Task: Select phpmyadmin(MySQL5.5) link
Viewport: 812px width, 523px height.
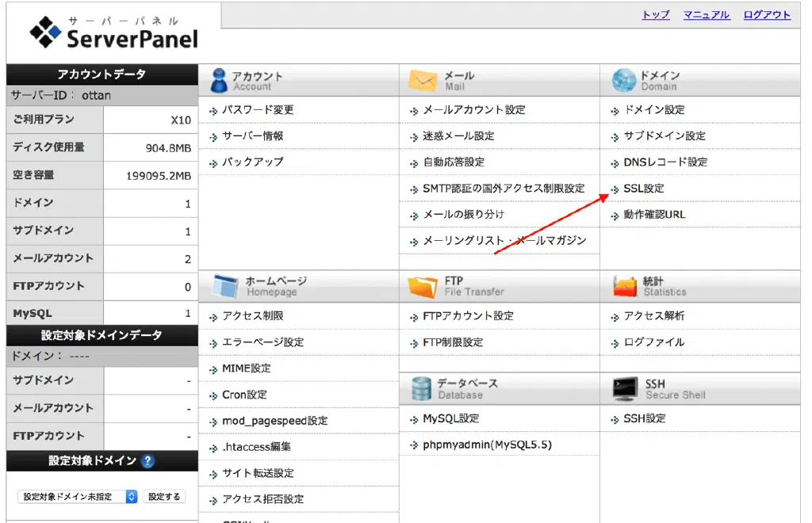Action: pyautogui.click(x=487, y=445)
